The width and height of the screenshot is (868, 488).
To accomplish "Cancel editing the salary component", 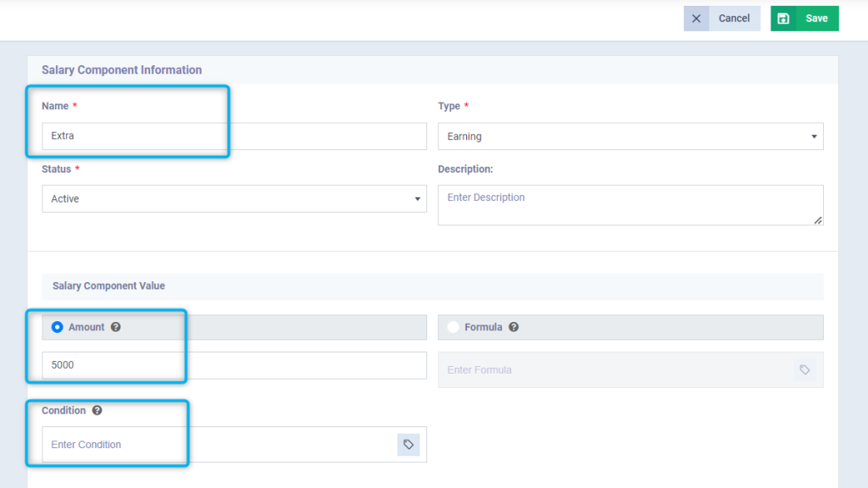I will tap(733, 18).
